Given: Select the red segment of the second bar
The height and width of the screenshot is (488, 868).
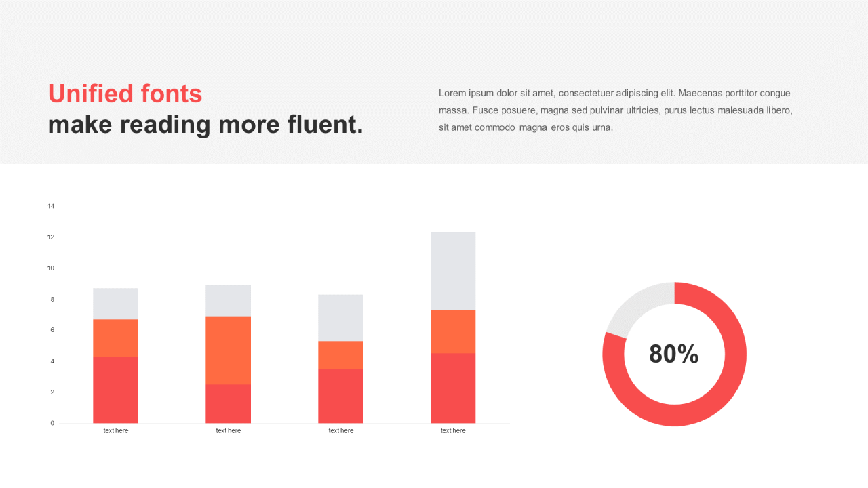Looking at the screenshot, I should (x=228, y=404).
